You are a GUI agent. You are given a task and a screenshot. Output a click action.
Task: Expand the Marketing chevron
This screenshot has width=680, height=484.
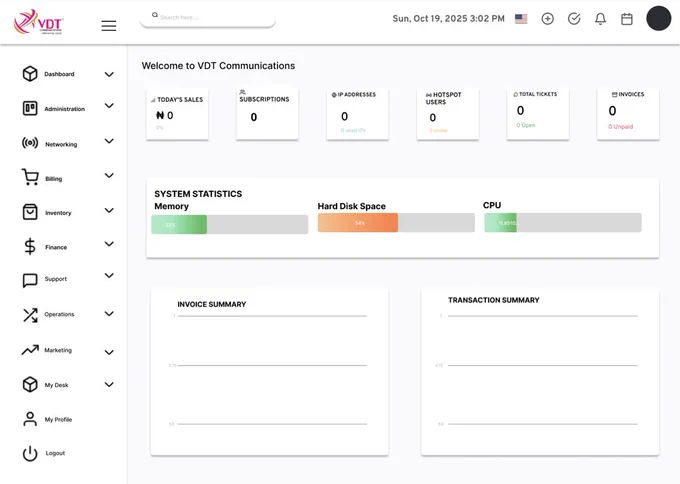click(x=109, y=352)
